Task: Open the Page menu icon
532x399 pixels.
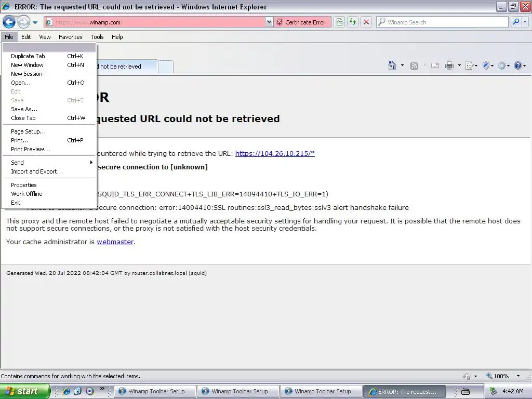Action: pyautogui.click(x=471, y=65)
